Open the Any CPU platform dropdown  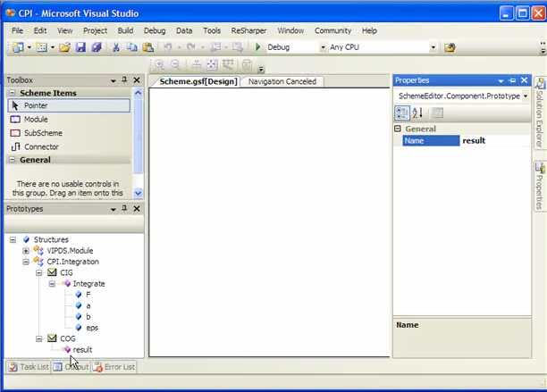(x=433, y=47)
